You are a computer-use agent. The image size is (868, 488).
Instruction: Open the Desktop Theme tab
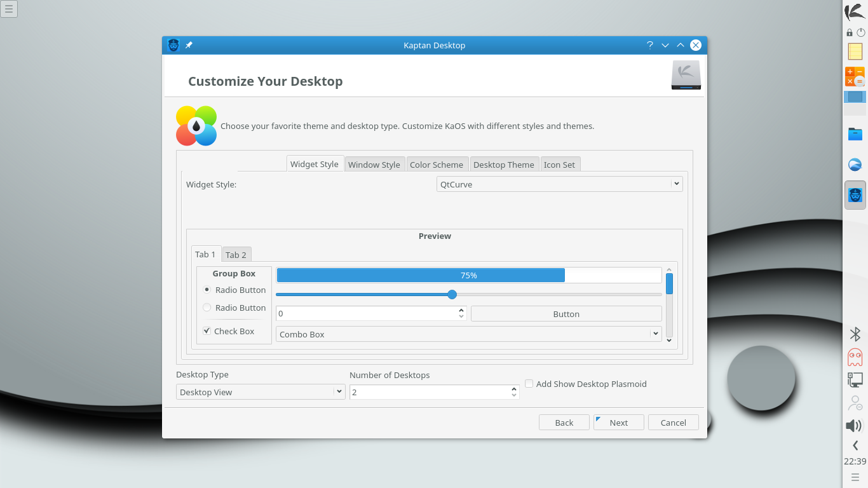(504, 165)
